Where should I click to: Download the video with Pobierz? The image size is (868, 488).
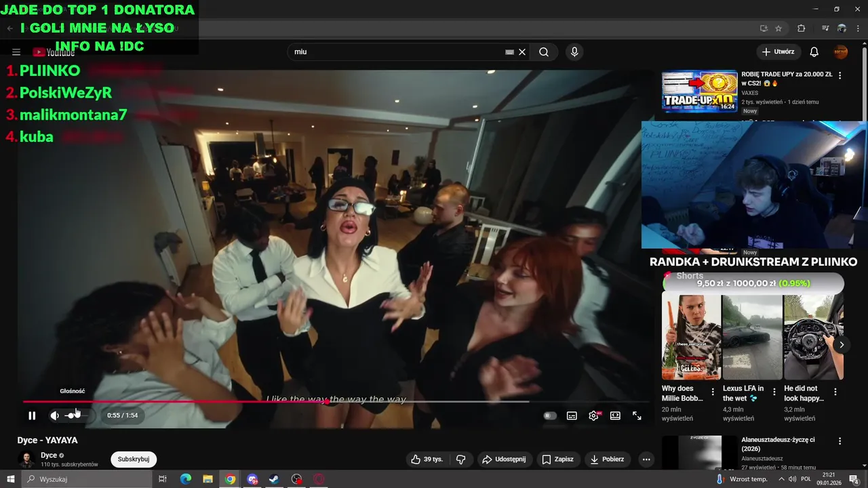click(x=607, y=459)
